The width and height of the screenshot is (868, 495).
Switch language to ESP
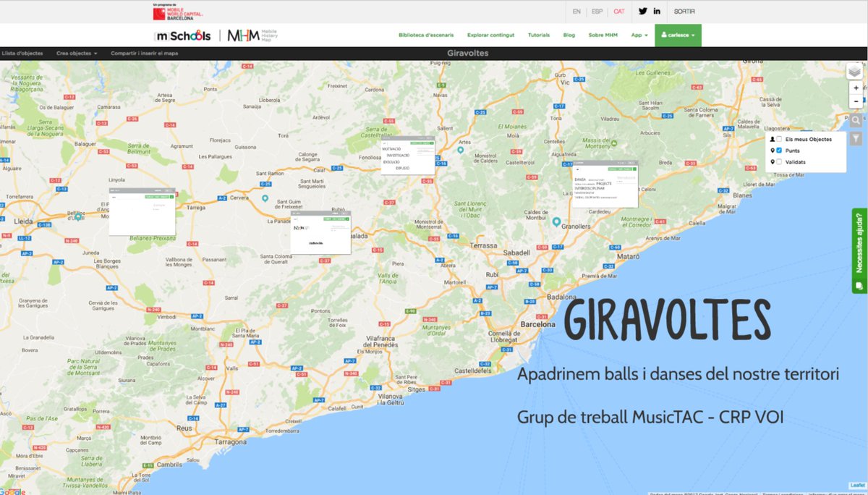597,12
